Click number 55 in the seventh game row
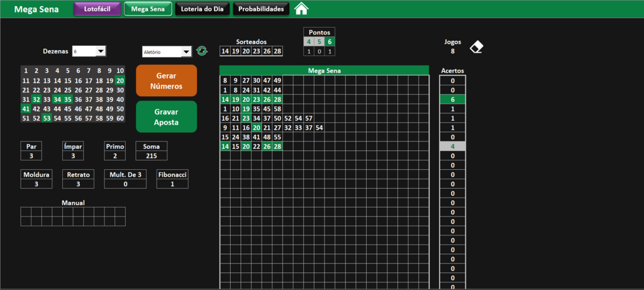This screenshot has height=290, width=644. click(277, 137)
